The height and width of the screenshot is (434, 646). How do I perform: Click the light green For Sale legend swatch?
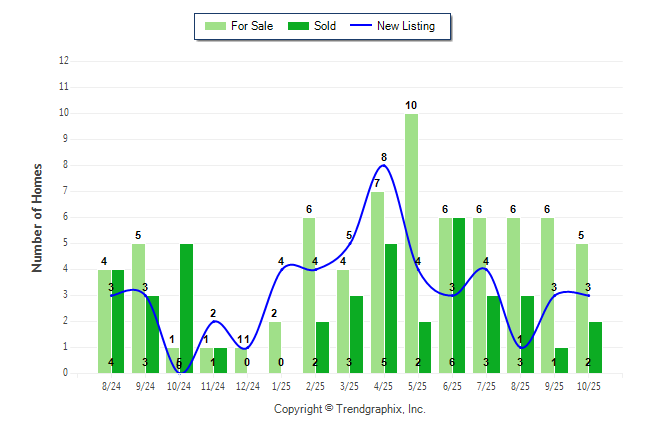[214, 26]
